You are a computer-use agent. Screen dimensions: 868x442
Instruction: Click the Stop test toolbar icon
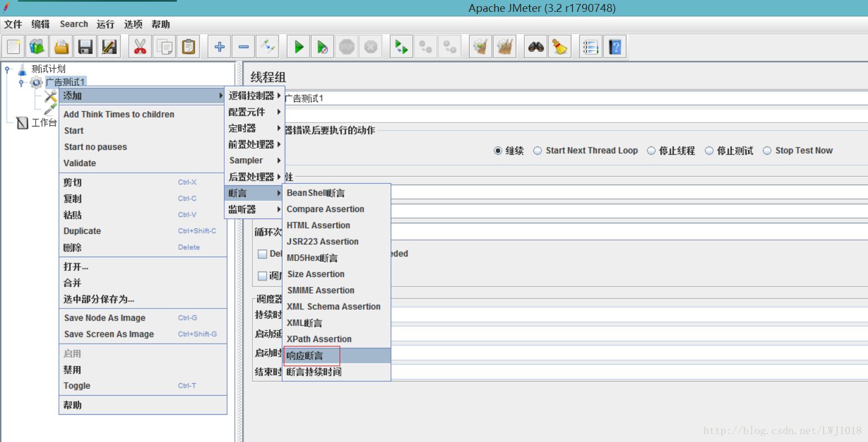click(346, 46)
